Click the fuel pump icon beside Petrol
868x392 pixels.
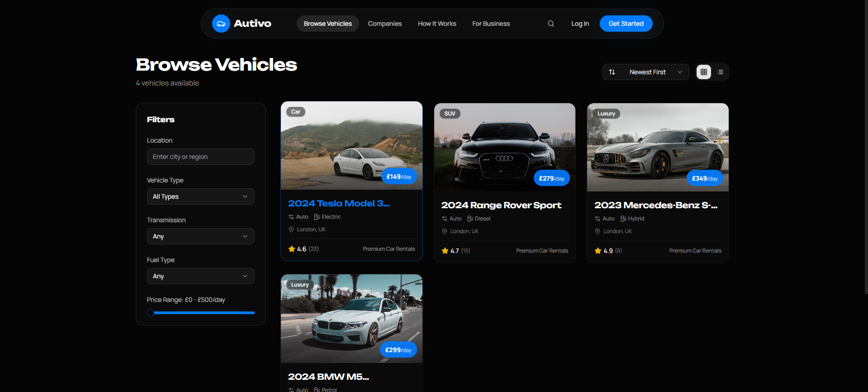[x=317, y=390]
